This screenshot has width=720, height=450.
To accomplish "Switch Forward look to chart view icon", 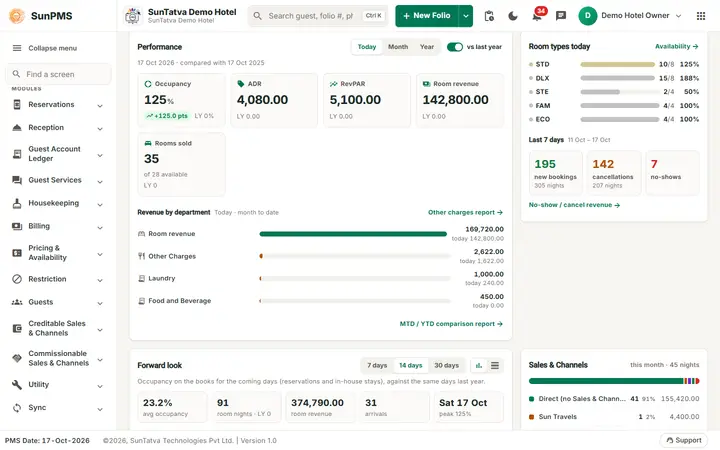I will 479,366.
